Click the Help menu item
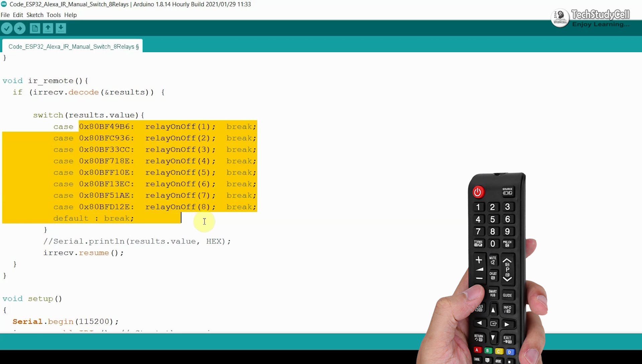 70,14
